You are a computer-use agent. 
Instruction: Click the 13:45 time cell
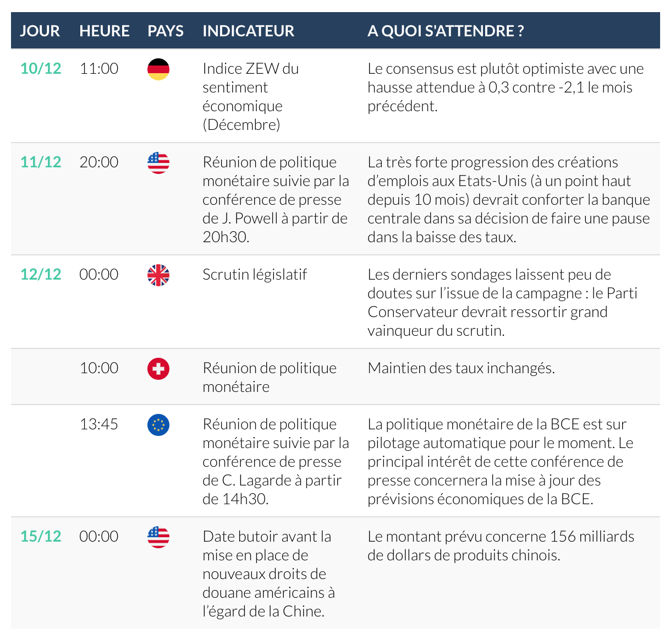[x=99, y=424]
